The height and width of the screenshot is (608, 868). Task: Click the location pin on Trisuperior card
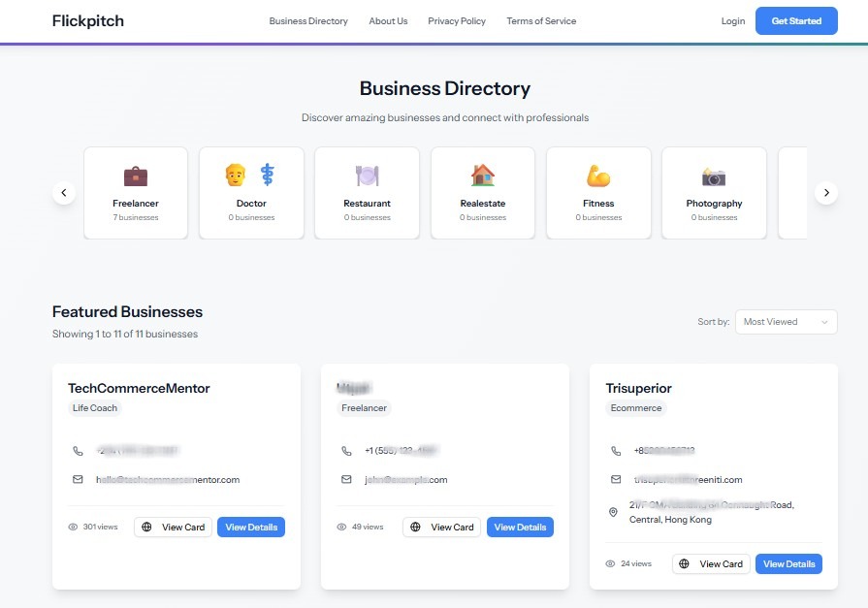click(x=613, y=512)
